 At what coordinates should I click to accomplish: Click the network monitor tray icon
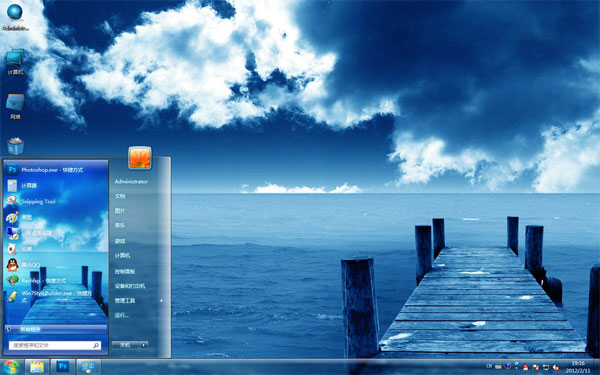pos(546,367)
